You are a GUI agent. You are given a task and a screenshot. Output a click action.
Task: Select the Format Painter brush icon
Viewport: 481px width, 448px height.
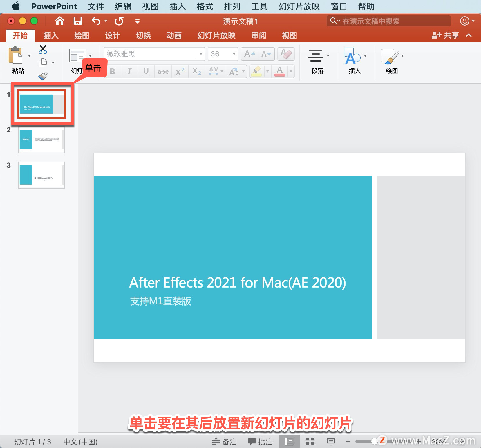43,76
